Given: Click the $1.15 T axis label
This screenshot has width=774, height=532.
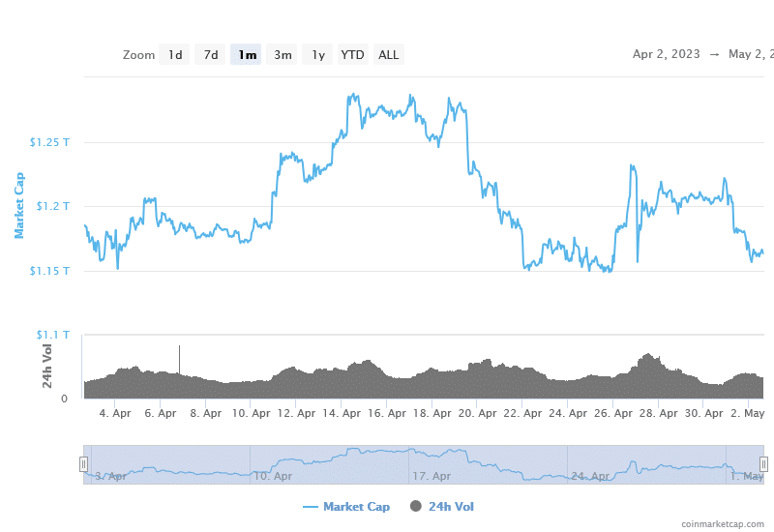Looking at the screenshot, I should pyautogui.click(x=49, y=271).
